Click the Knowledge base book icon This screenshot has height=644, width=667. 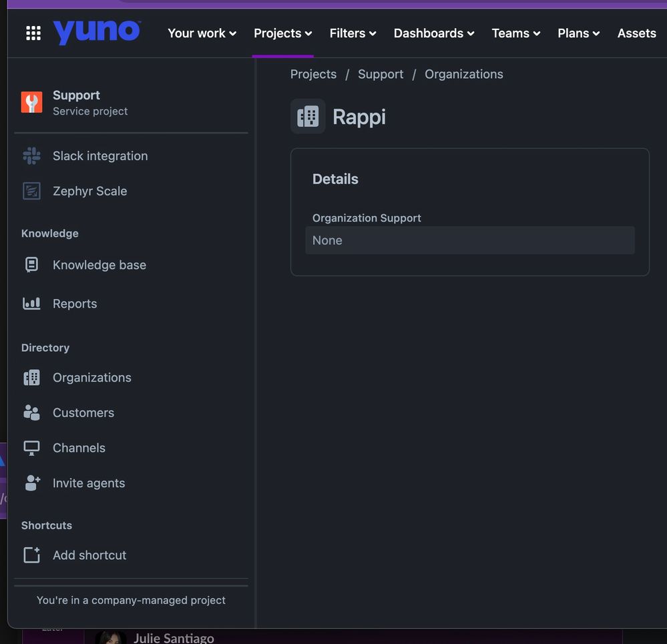pyautogui.click(x=31, y=265)
